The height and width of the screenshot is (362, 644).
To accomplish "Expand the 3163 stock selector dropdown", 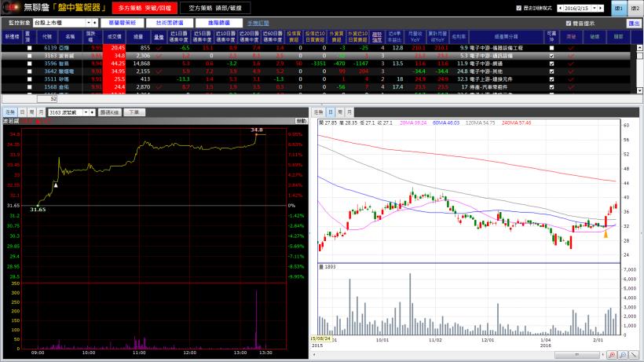I will (x=84, y=112).
